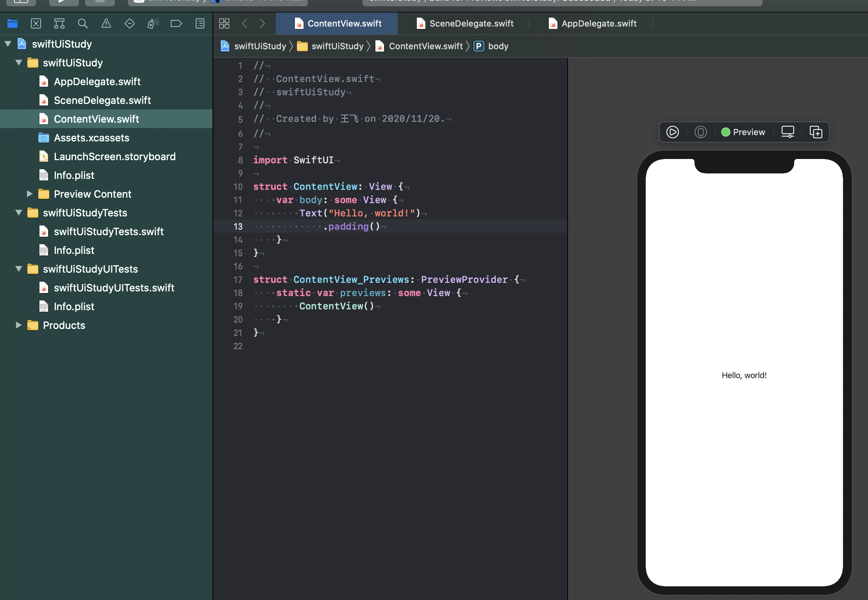Click line 10 number in gutter
Viewport: 868px width, 600px height.
(238, 187)
